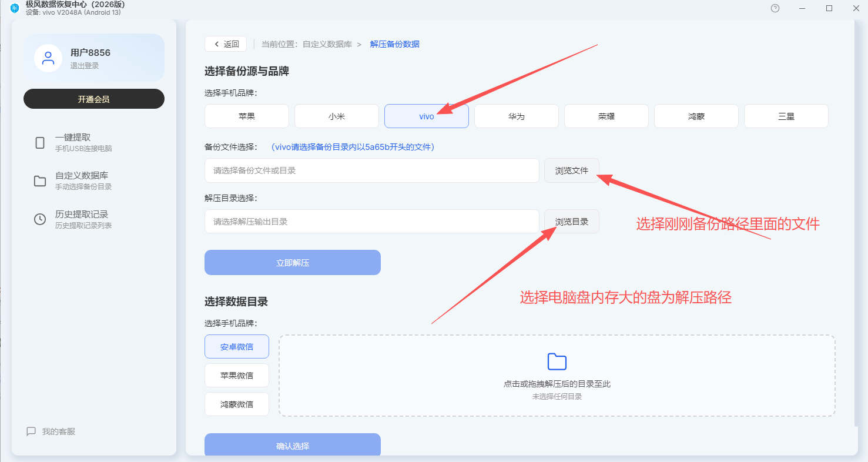Click 退出登录 under the username
868x462 pixels.
85,66
